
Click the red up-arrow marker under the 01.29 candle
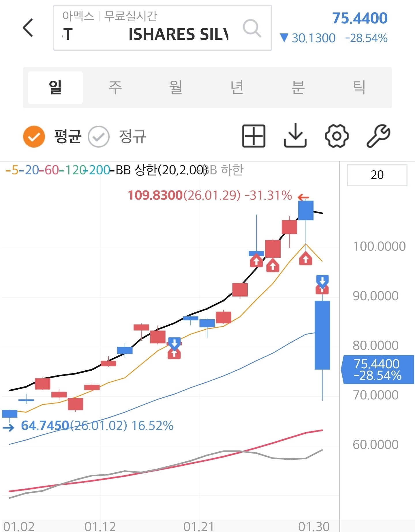pyautogui.click(x=306, y=259)
